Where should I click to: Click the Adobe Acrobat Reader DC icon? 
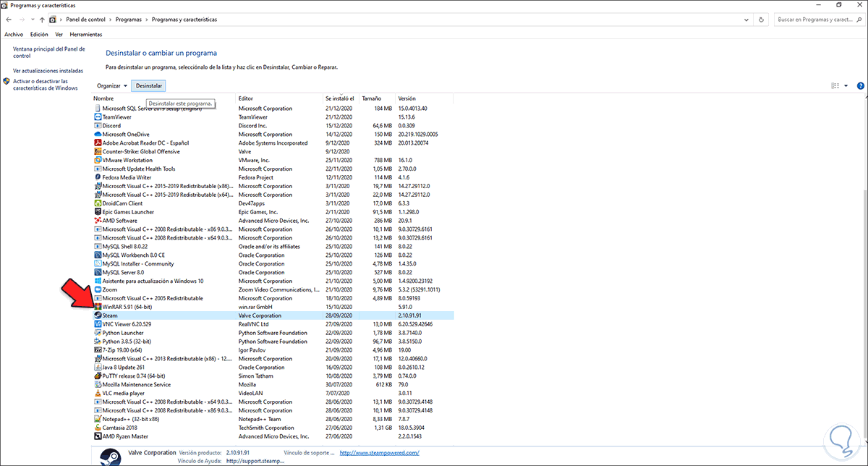click(98, 143)
